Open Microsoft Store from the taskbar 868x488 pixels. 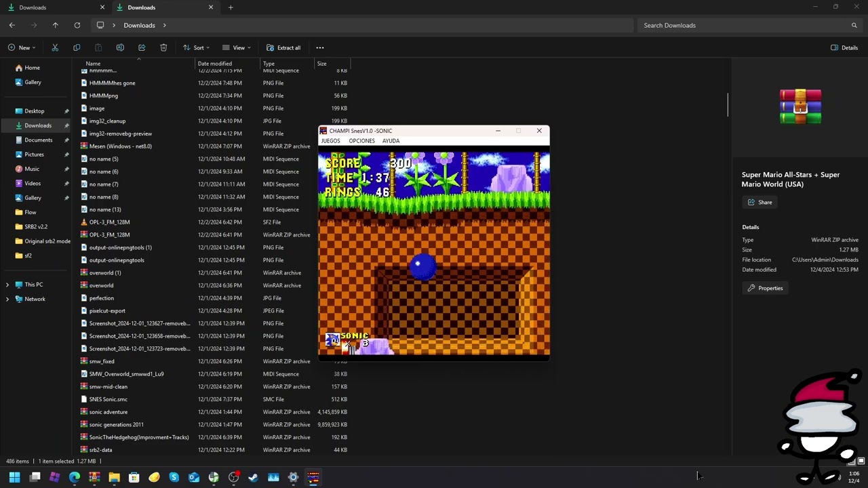(134, 477)
